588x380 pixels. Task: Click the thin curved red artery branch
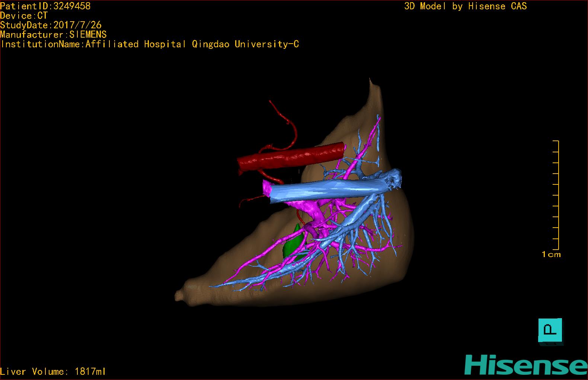[287, 123]
